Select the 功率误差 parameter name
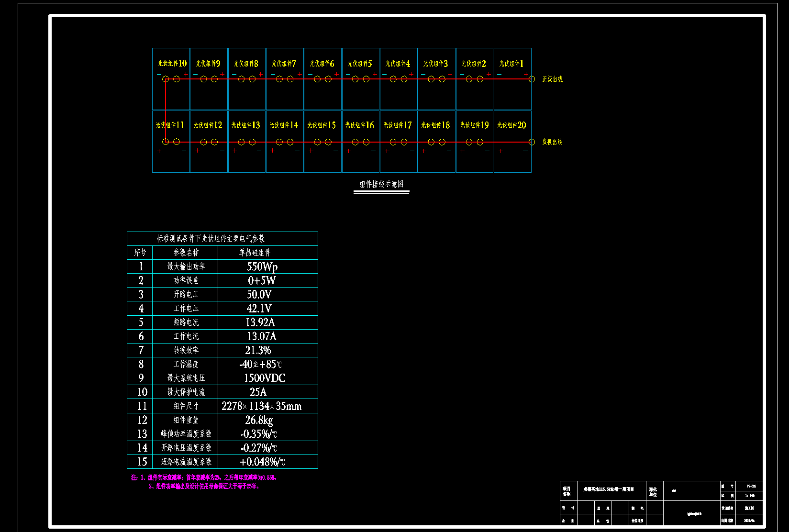Screen dimensions: 789x532 186,280
